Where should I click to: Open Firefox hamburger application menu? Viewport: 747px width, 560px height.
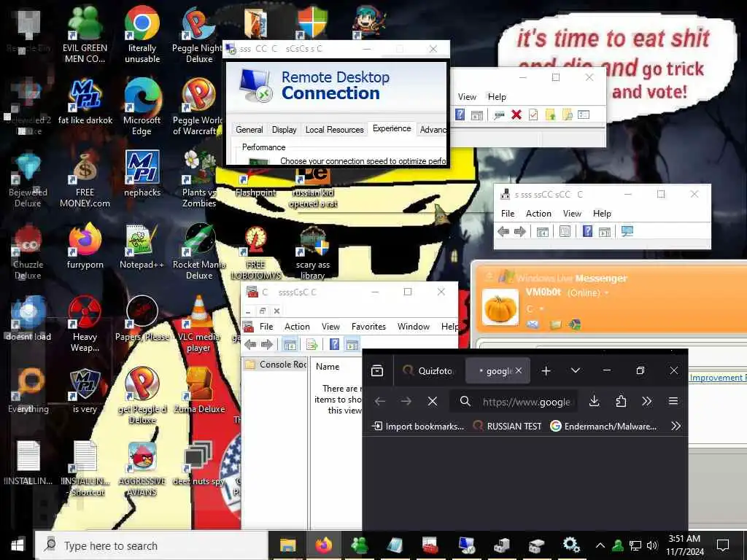[x=673, y=402]
